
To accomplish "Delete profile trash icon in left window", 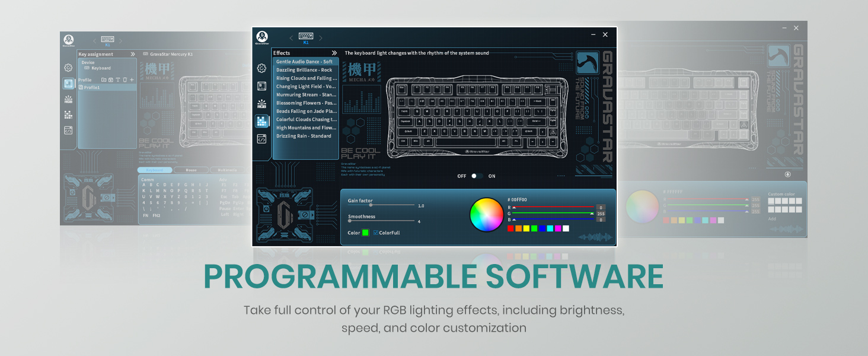I will [125, 80].
